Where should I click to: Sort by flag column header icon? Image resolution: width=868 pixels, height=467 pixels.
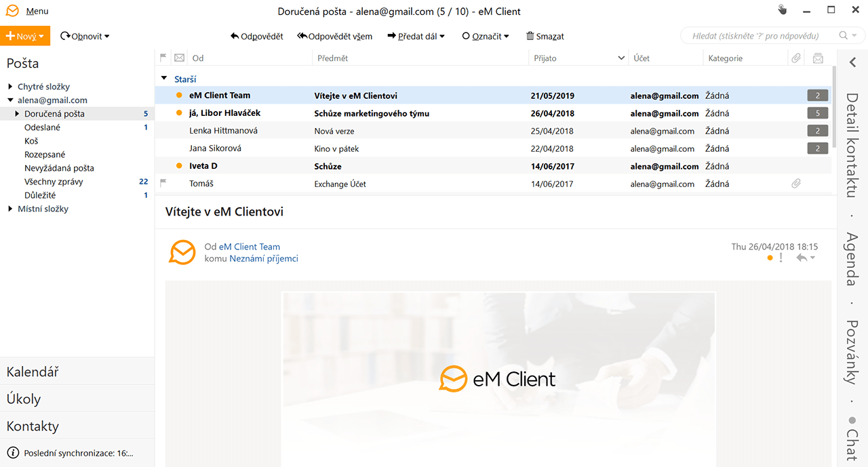pyautogui.click(x=163, y=58)
